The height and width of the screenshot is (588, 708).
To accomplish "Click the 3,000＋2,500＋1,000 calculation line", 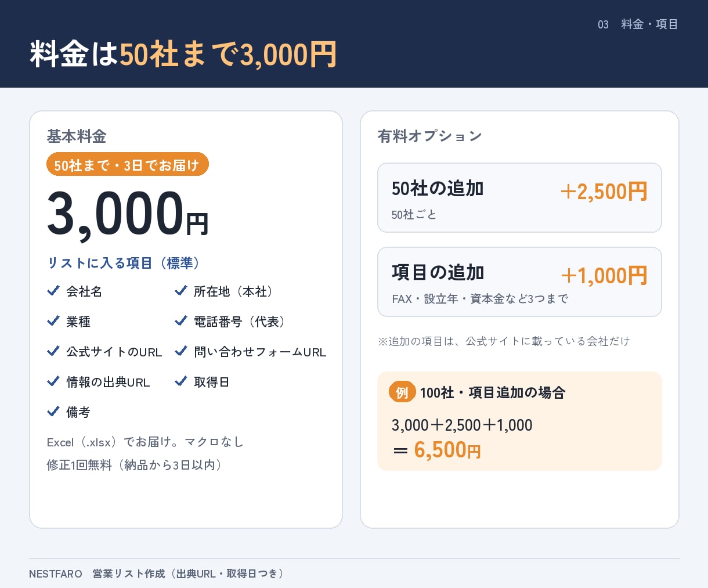I will pos(462,425).
